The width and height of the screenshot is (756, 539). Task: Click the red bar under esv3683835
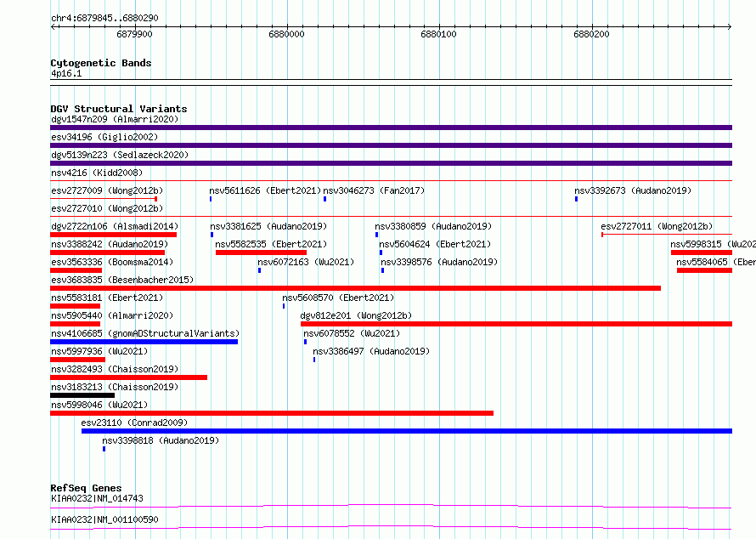355,288
